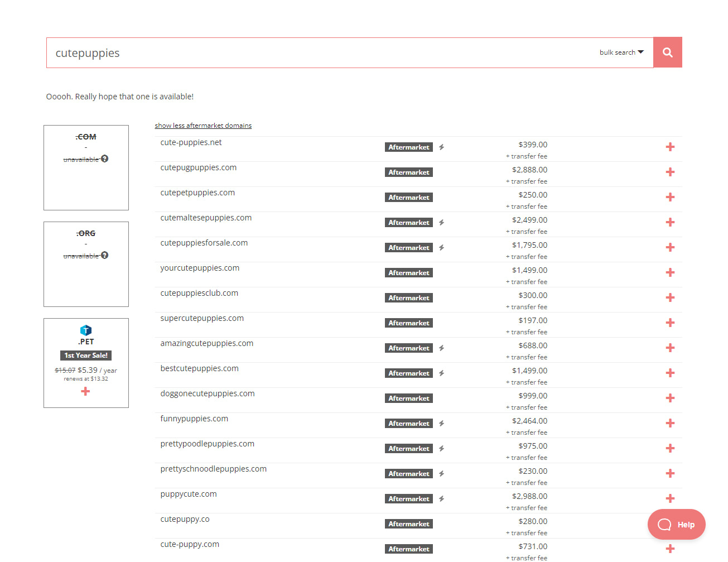Click show less aftermarket domains
728x562 pixels.
coord(203,125)
